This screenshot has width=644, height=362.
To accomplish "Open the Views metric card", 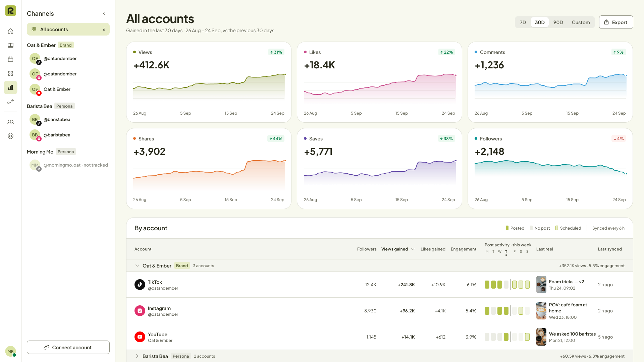I will (x=209, y=82).
